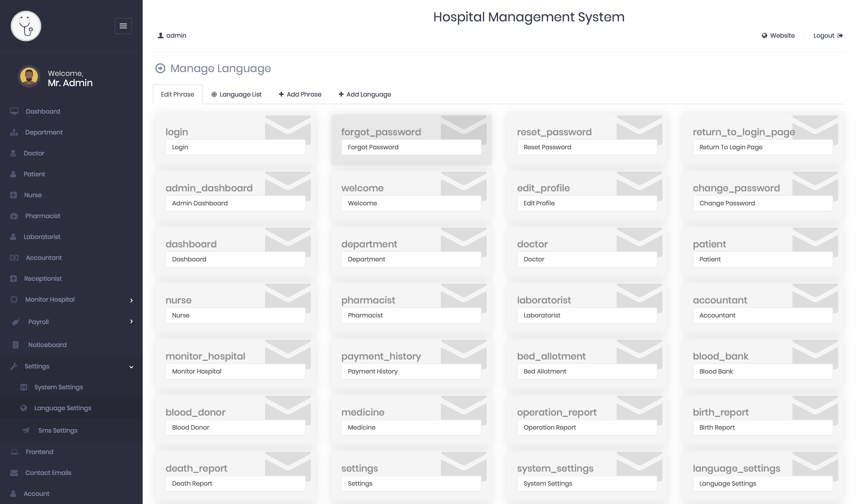Click the System Settings icon in the submenu
This screenshot has height=504, width=856.
(x=23, y=387)
